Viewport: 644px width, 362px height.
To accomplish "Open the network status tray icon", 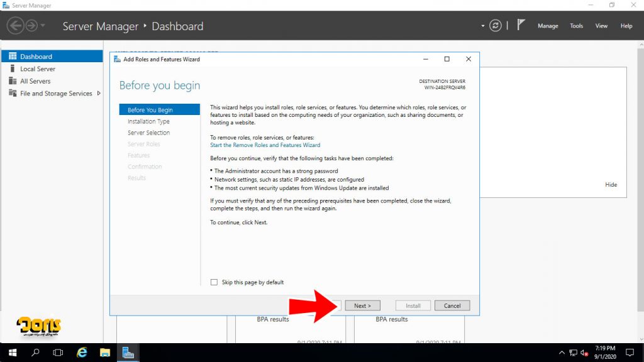I will tap(573, 353).
